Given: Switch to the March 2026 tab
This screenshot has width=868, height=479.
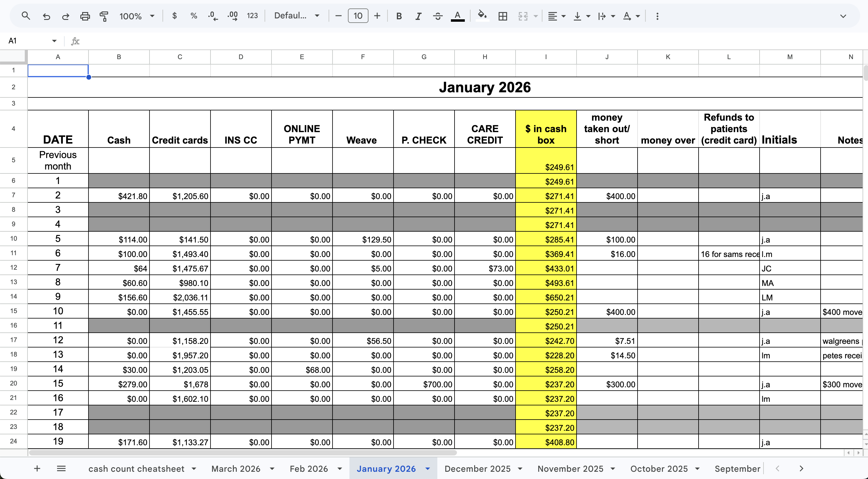Looking at the screenshot, I should pos(236,468).
